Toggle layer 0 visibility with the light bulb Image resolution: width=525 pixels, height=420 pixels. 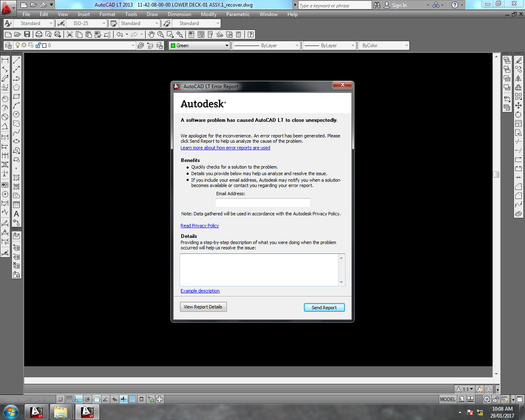[x=18, y=45]
